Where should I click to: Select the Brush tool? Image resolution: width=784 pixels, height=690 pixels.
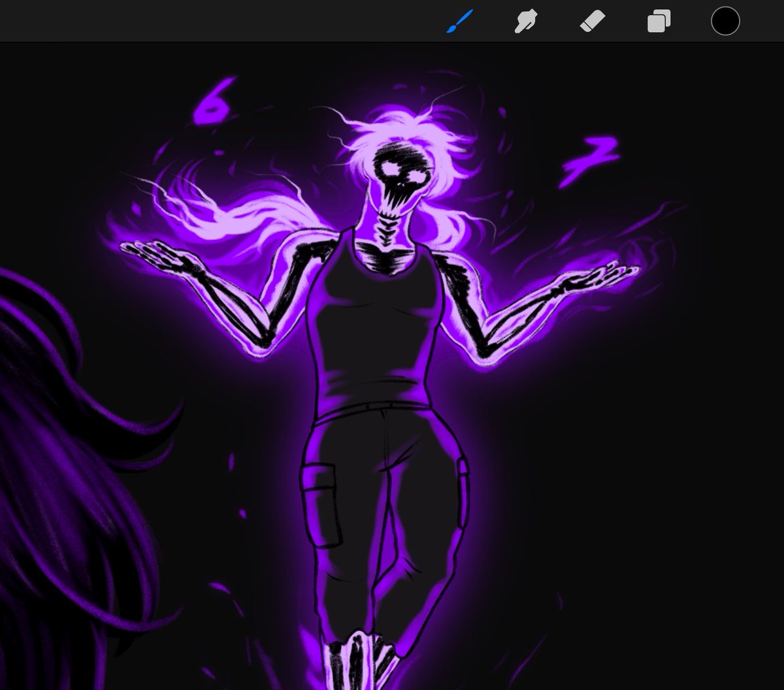[x=459, y=22]
